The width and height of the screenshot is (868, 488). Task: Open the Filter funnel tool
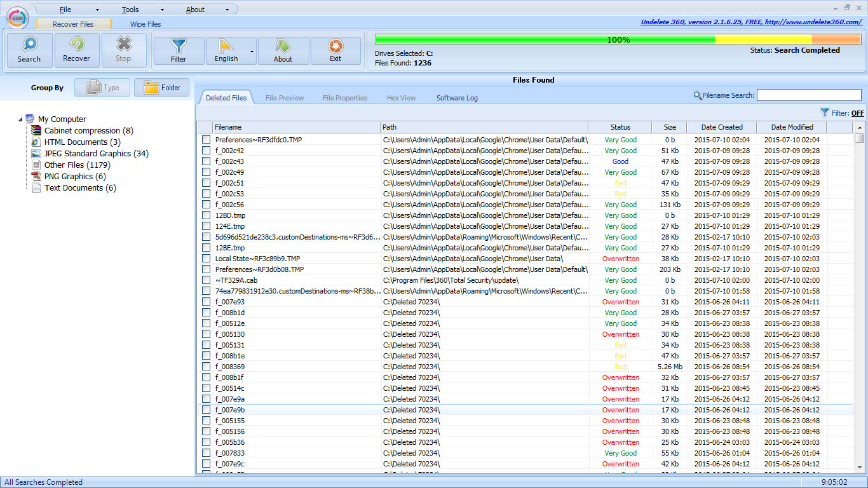(179, 50)
